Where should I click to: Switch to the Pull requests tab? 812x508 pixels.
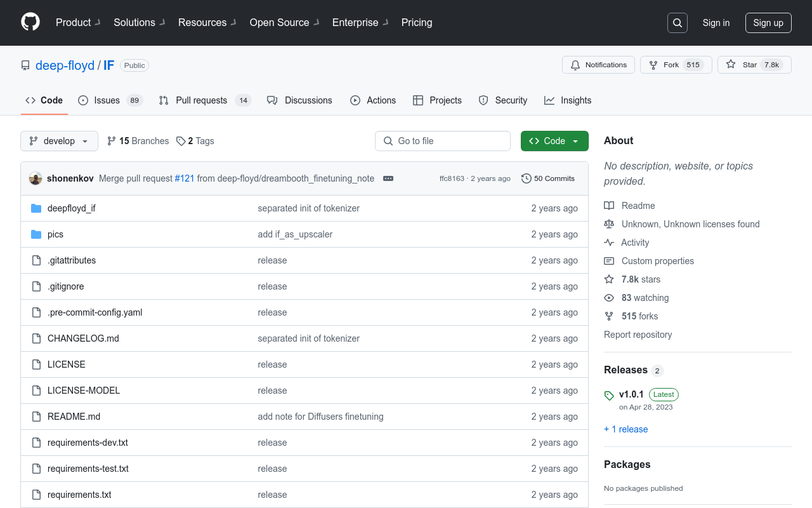205,100
